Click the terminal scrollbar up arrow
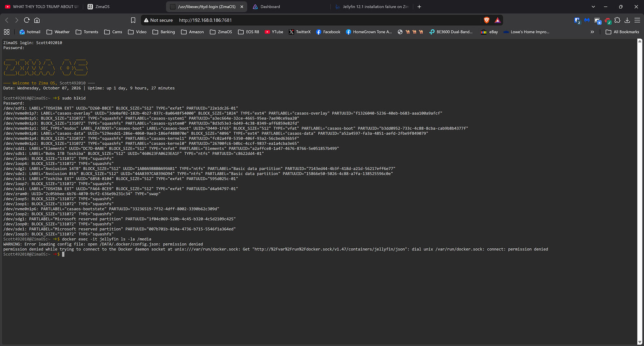 (x=640, y=41)
